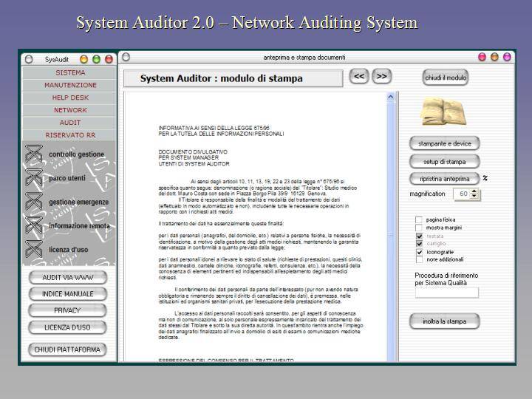Select the parco utenti icon

point(33,178)
